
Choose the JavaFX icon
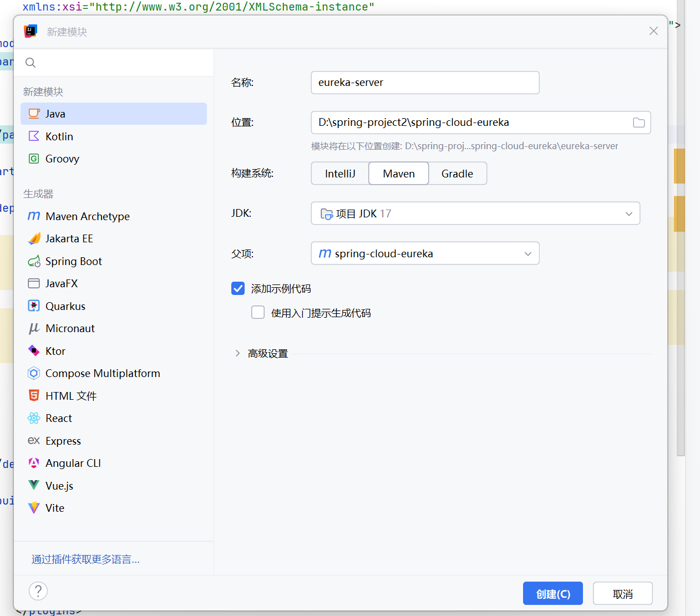tap(34, 283)
